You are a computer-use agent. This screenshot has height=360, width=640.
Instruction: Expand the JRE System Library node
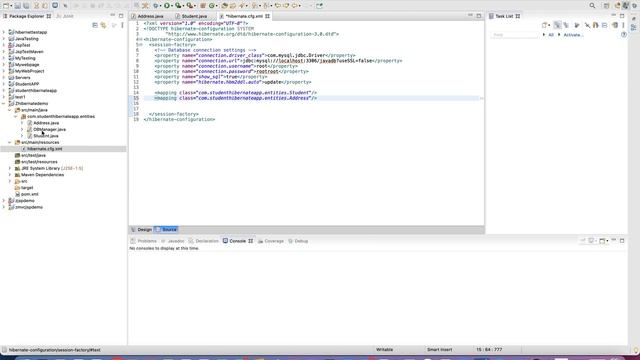point(10,168)
